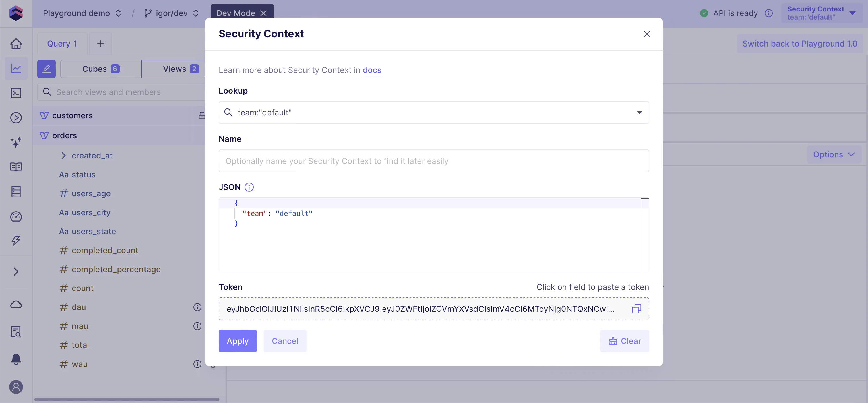This screenshot has width=868, height=403.
Task: Open the user account avatar icon
Action: 16,387
